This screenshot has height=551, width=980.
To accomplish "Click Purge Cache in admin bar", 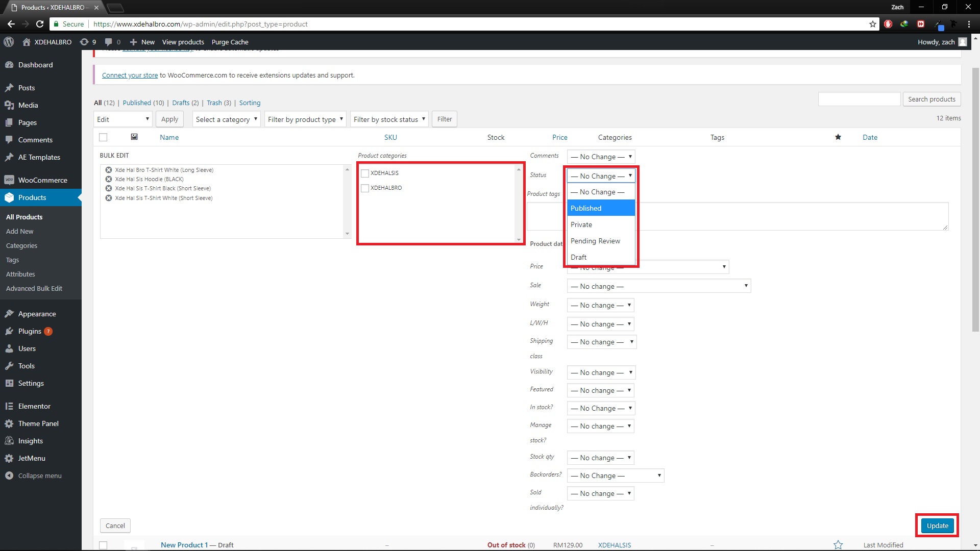I will pyautogui.click(x=230, y=42).
